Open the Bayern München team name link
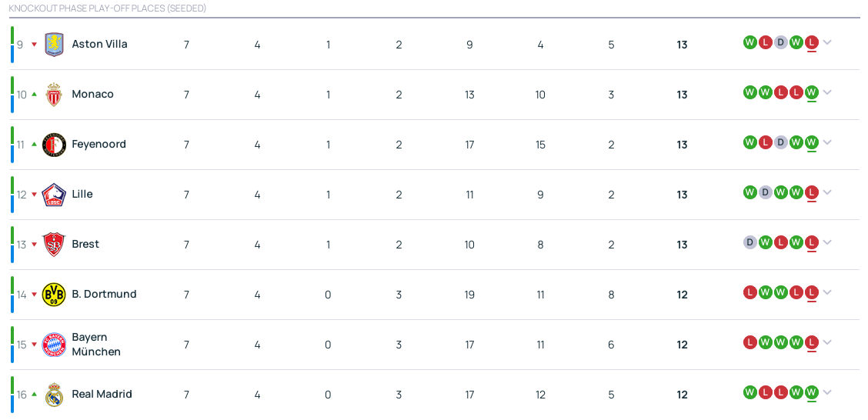Screen dimensions: 868x420 [x=95, y=344]
